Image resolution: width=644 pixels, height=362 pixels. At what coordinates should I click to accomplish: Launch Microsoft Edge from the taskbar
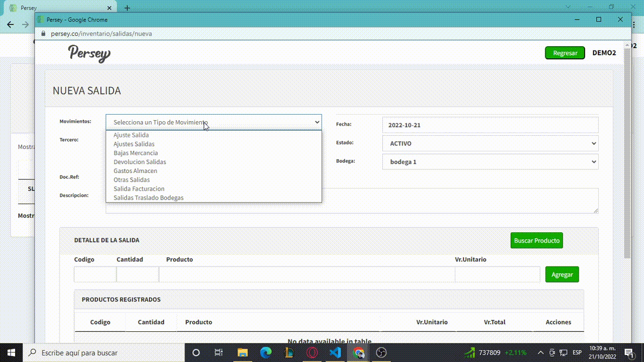[x=266, y=352]
